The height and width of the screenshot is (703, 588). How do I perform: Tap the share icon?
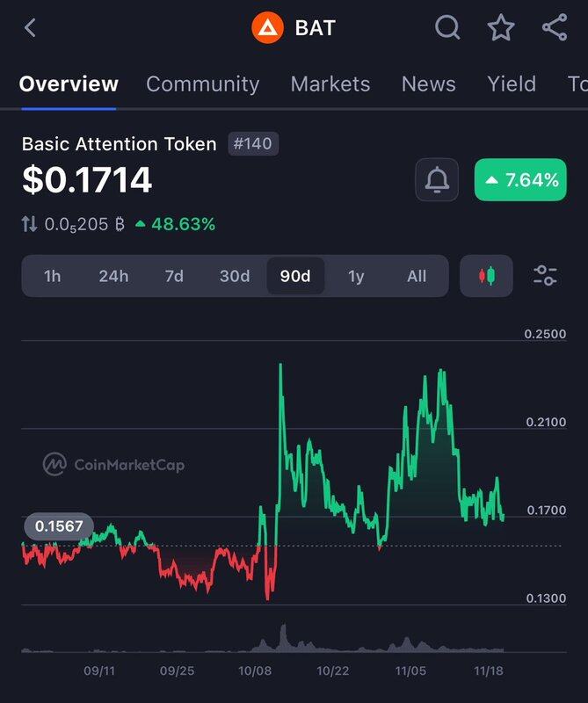click(x=555, y=28)
